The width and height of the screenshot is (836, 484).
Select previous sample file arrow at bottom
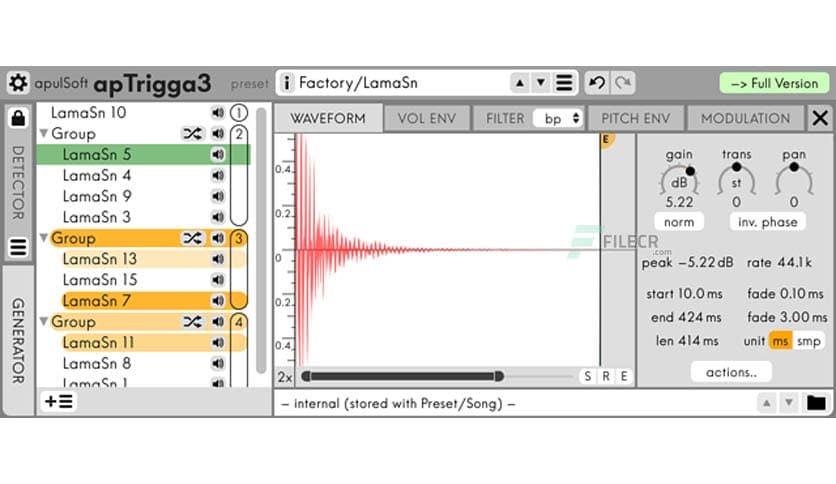[x=767, y=403]
